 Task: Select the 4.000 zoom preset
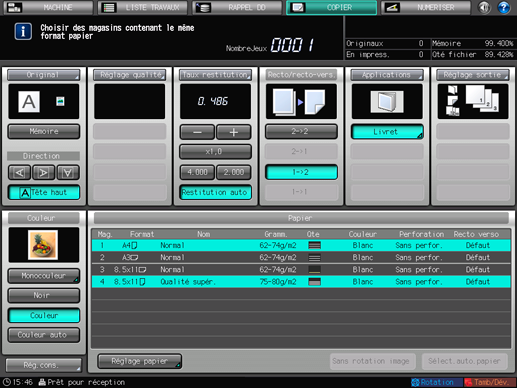[197, 172]
